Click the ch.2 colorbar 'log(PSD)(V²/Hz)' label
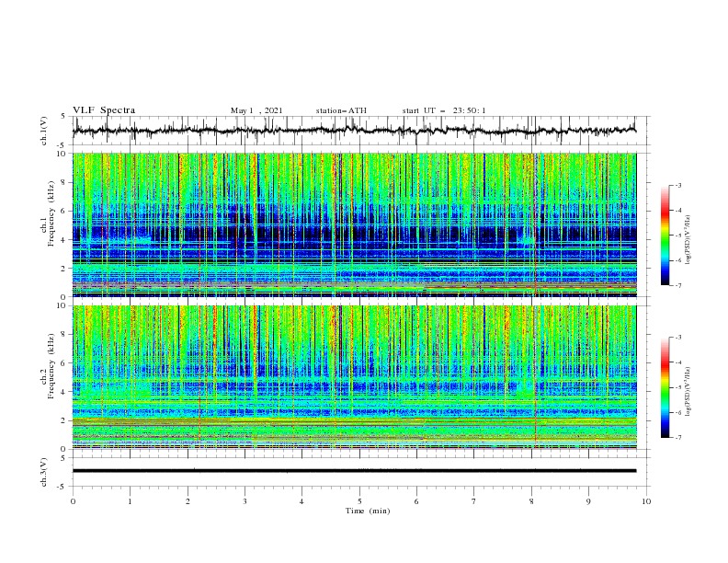Image resolution: width=728 pixels, height=563 pixels. (688, 391)
